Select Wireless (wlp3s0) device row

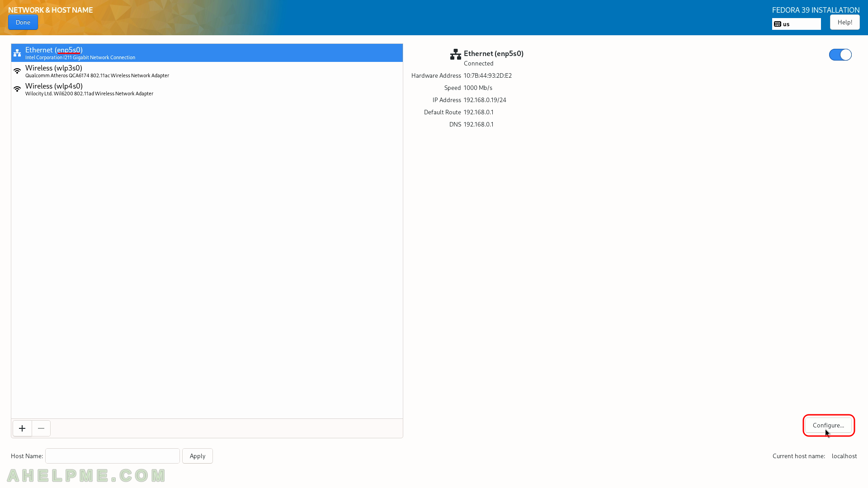207,71
